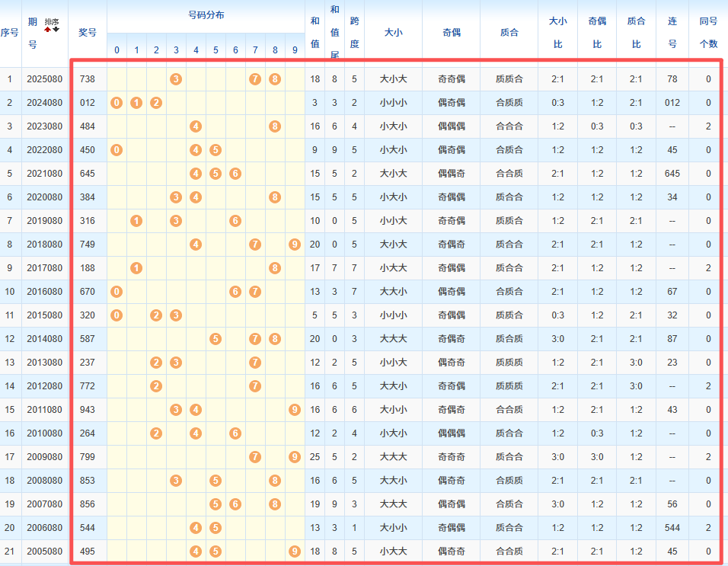728x566 pixels.
Task: Select period number 2005080
Action: (45, 551)
